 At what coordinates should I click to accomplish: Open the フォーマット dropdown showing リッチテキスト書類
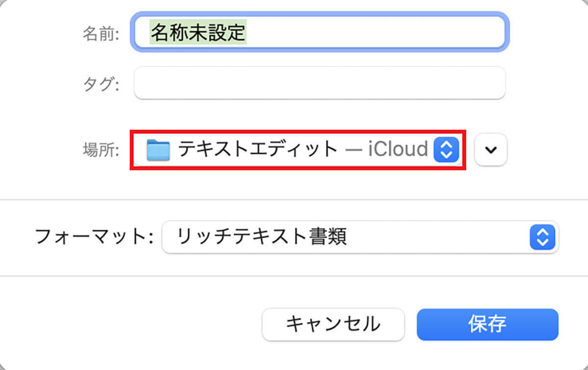[x=360, y=238]
